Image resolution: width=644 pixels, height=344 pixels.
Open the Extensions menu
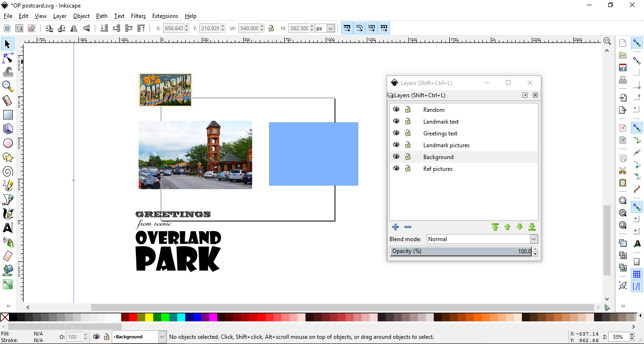pyautogui.click(x=165, y=16)
